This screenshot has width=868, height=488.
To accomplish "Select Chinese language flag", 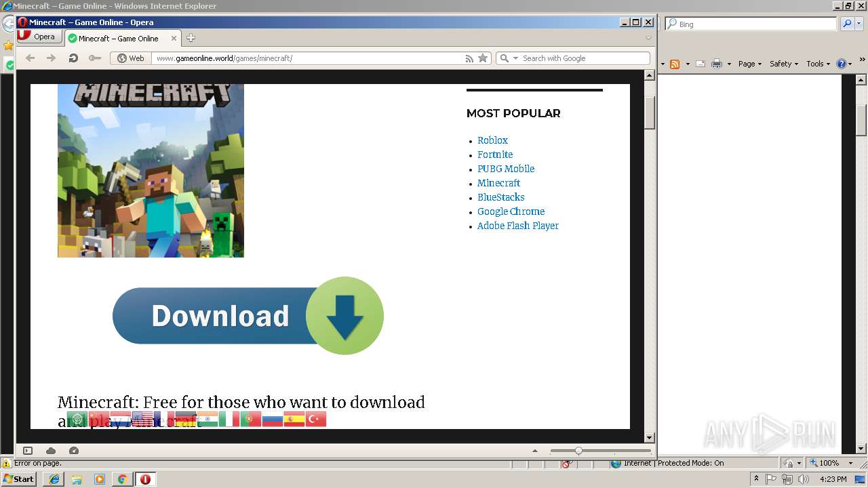I will point(99,420).
